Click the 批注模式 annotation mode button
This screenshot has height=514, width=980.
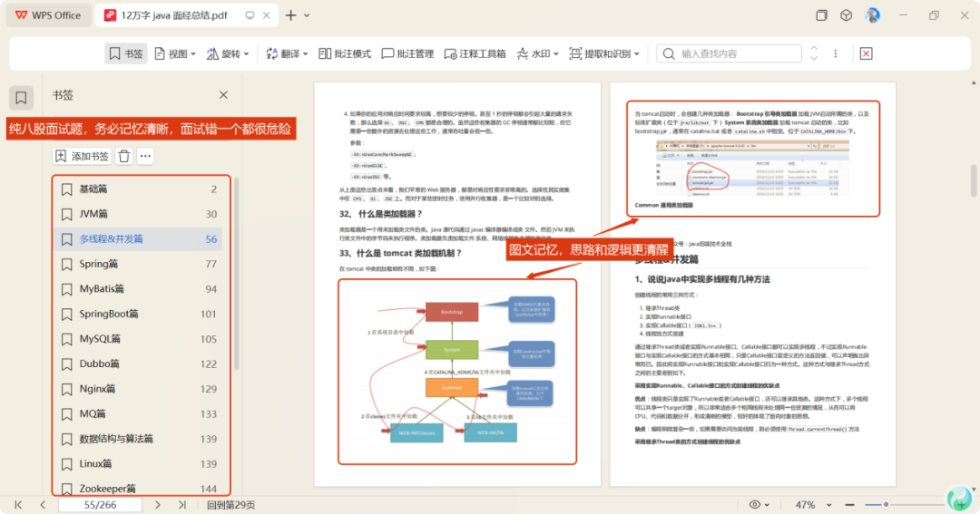(345, 53)
